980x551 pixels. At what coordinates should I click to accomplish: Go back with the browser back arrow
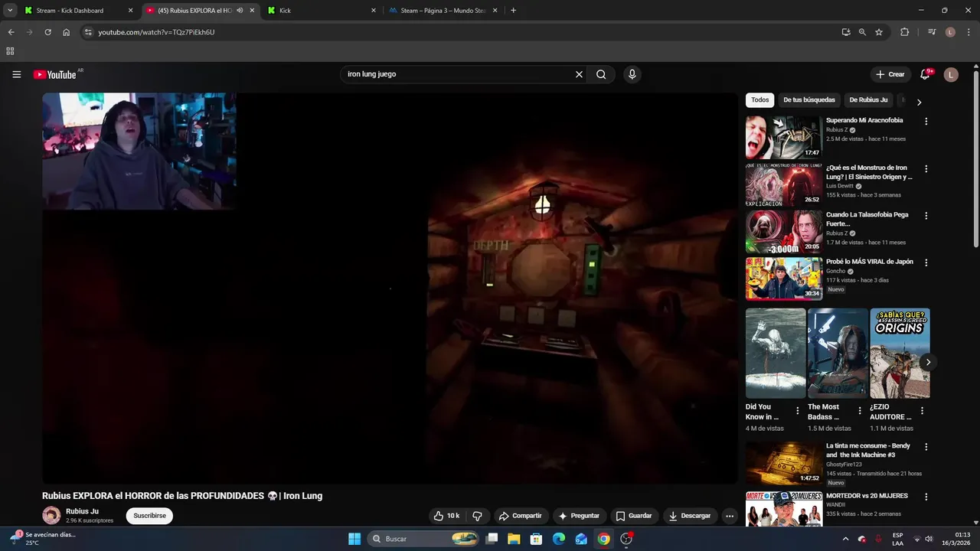click(11, 32)
